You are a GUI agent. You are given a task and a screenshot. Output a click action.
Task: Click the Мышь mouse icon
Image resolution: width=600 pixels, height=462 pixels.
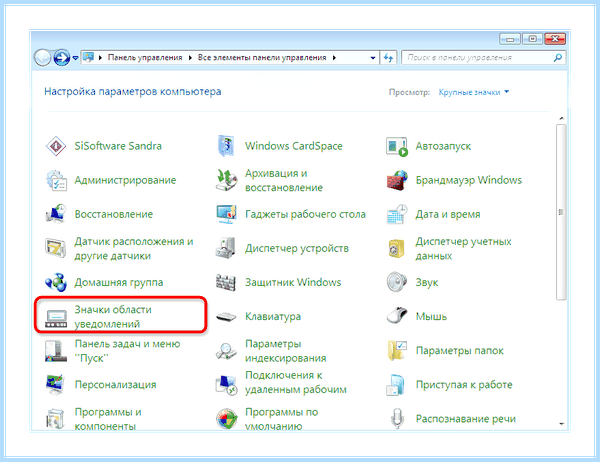tap(397, 316)
